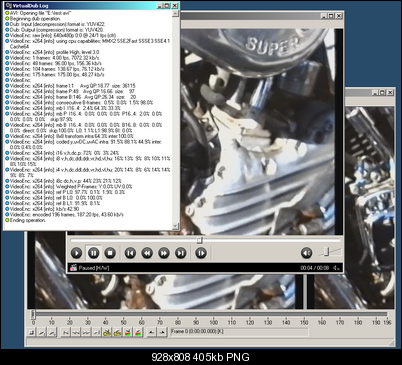Click the log window's scroll-up arrow
402x365 pixels.
(176, 14)
